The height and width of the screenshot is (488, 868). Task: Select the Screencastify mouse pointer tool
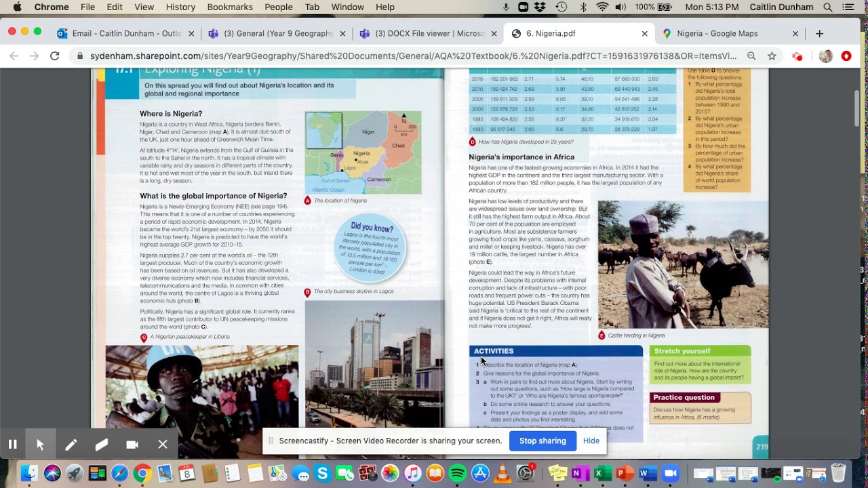click(40, 445)
